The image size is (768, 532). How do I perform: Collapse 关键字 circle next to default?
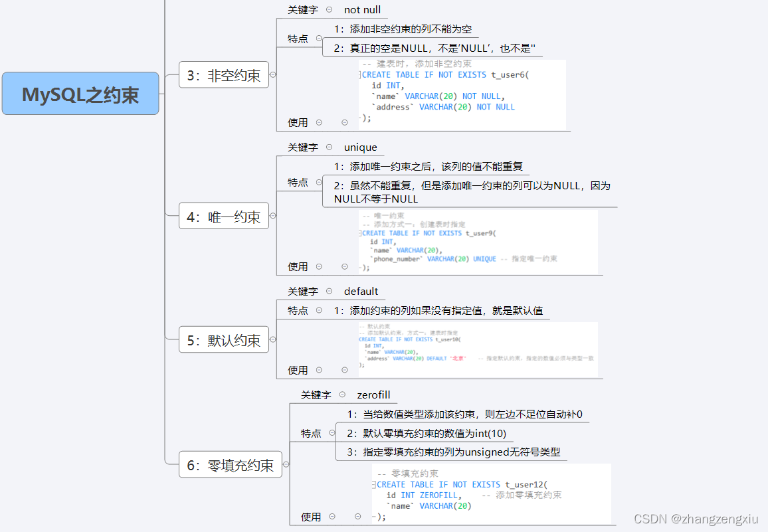click(329, 291)
